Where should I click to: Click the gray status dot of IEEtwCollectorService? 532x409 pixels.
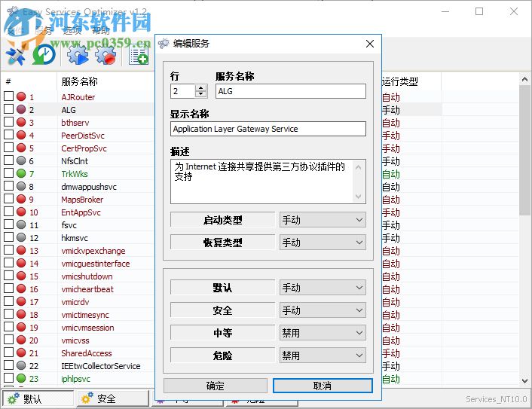(21, 365)
